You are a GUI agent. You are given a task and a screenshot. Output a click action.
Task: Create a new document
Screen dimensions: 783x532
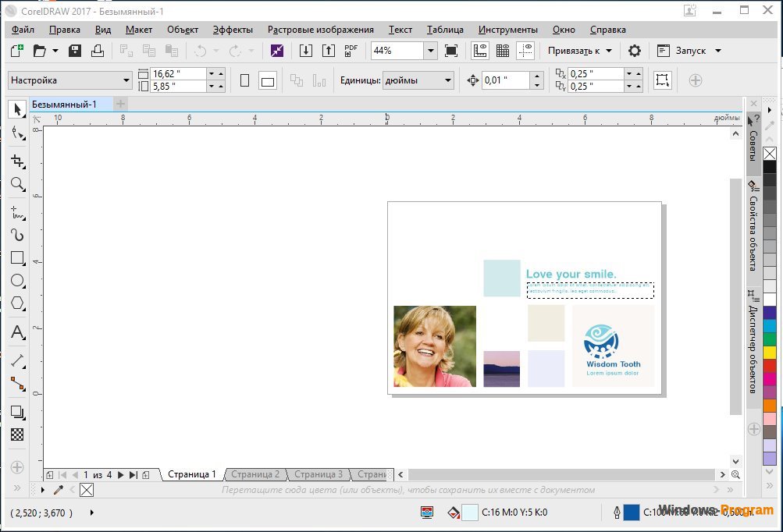(17, 51)
